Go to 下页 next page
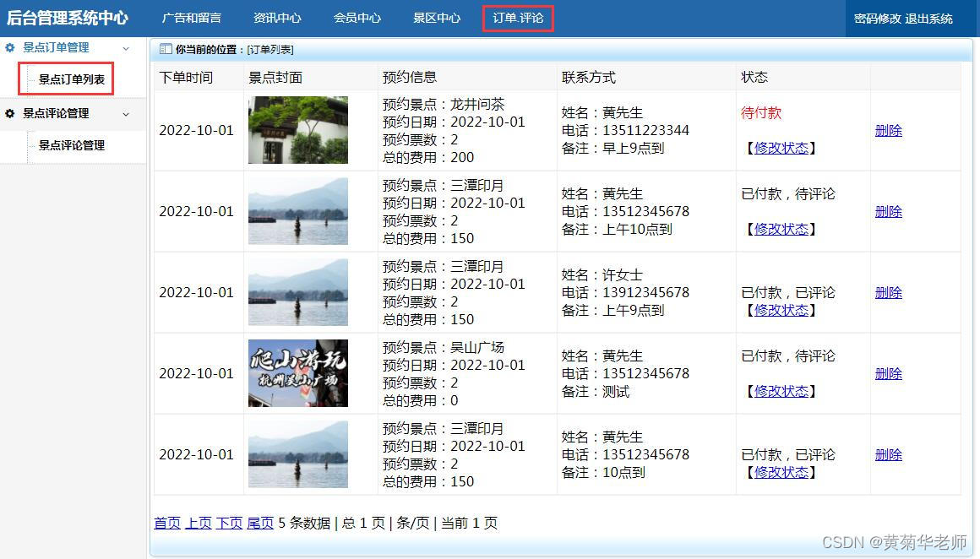980x559 pixels. (x=230, y=523)
